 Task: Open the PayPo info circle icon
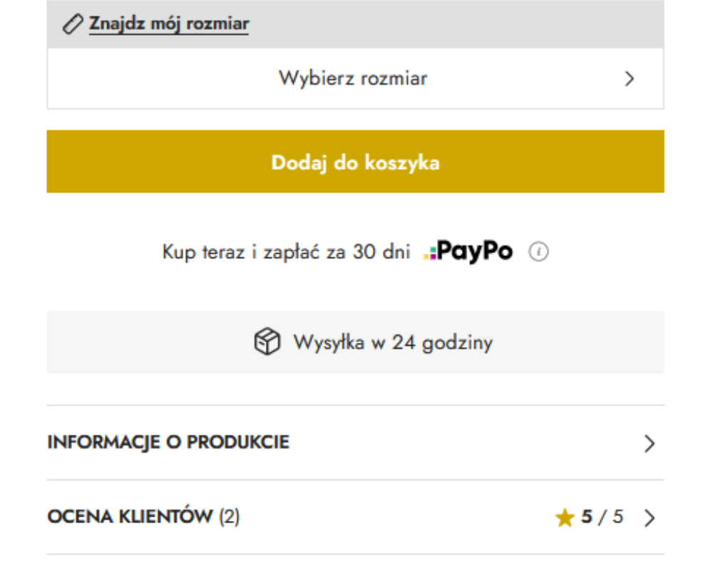tap(538, 252)
